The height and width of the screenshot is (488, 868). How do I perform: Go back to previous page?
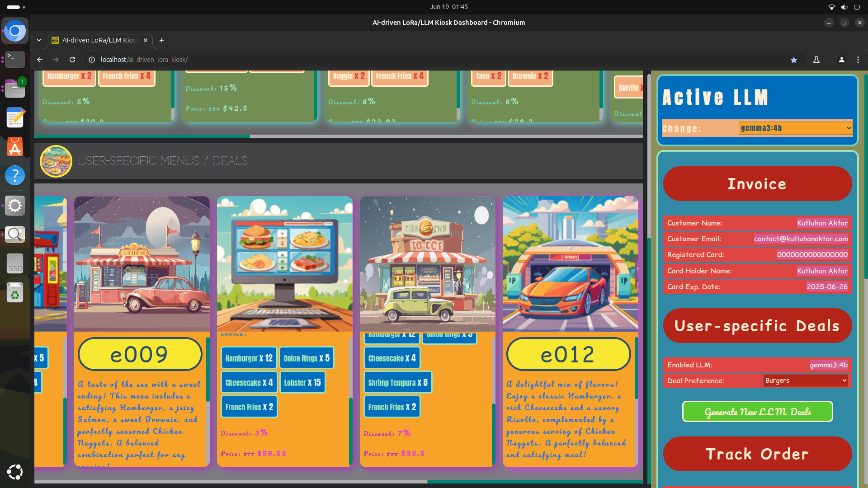click(40, 60)
